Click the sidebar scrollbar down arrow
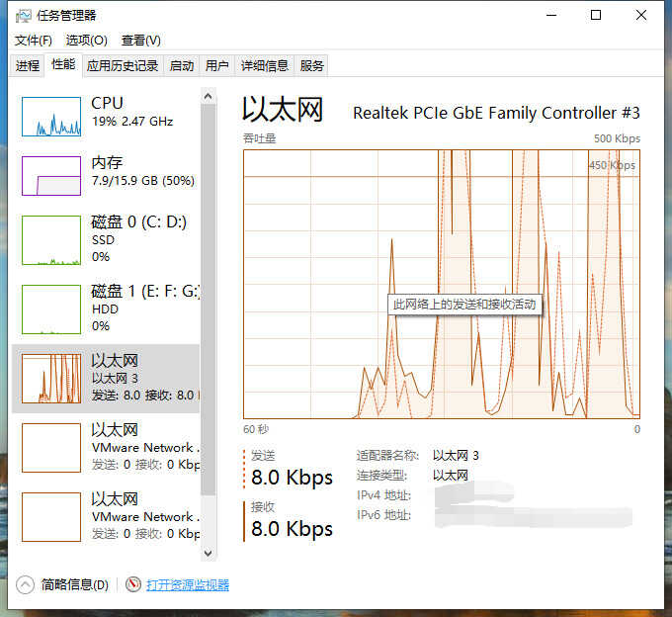The image size is (672, 617). [208, 552]
